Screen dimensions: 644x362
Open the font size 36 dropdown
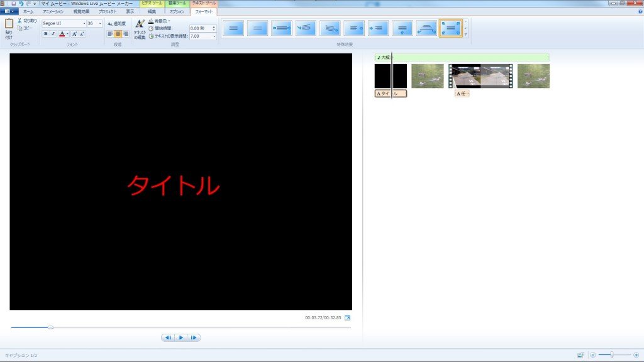(x=100, y=23)
